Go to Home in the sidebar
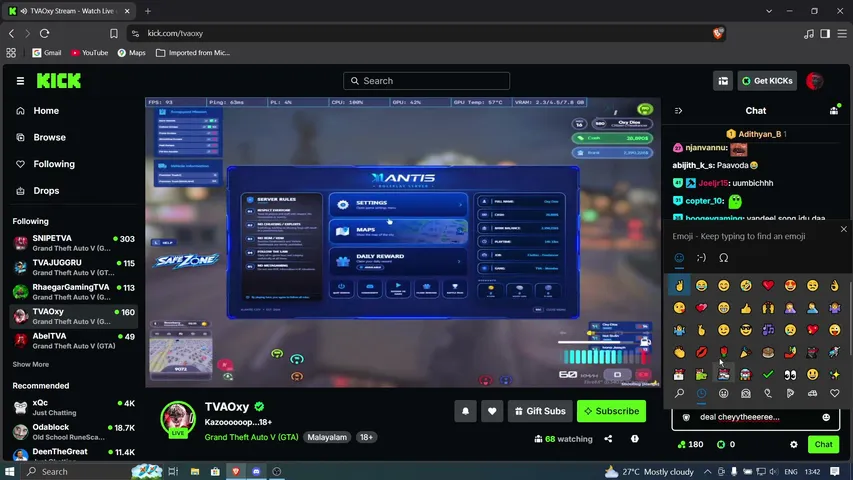853x480 pixels. [46, 110]
